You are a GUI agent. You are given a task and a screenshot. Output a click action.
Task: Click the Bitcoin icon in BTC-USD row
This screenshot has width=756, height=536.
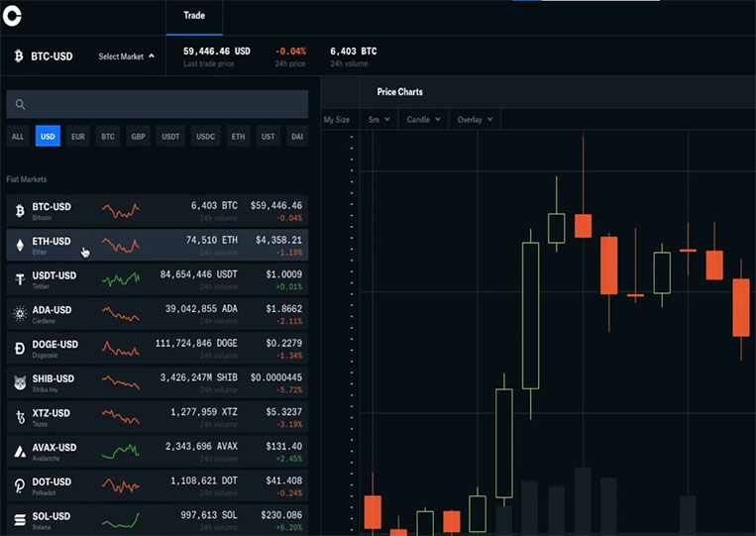(20, 211)
